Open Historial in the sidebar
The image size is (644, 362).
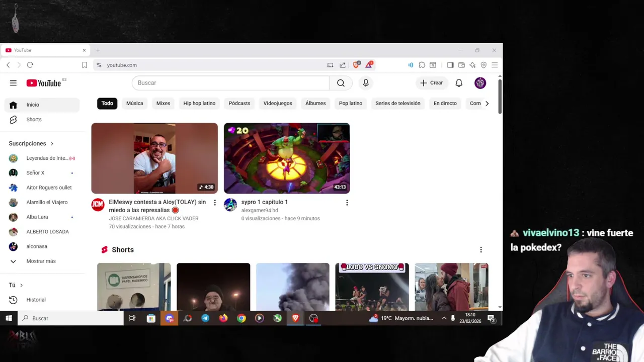click(x=42, y=300)
